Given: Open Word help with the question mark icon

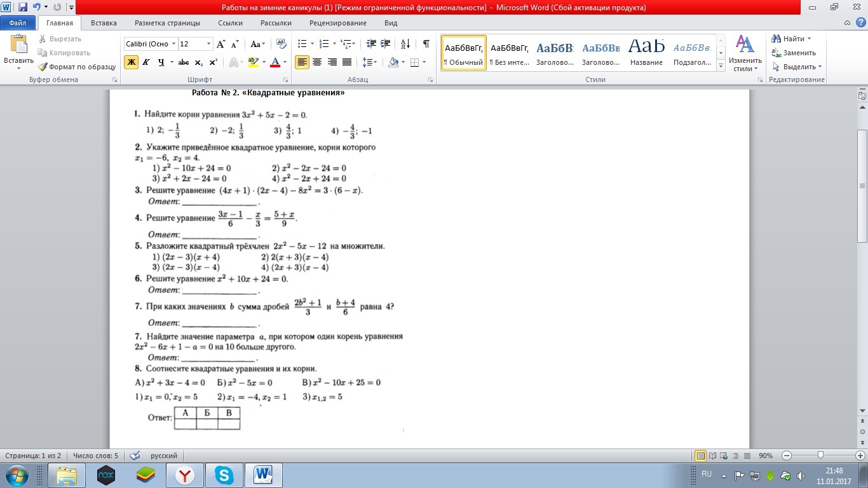Looking at the screenshot, I should click(860, 23).
